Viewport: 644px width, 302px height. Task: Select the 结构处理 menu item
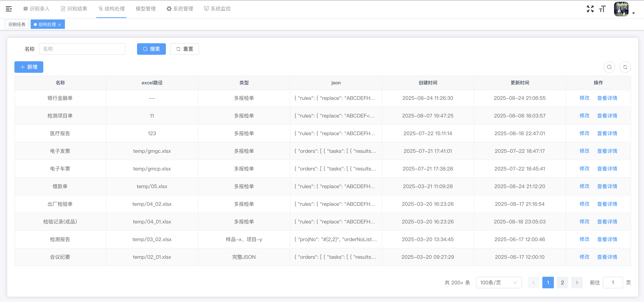[x=111, y=9]
